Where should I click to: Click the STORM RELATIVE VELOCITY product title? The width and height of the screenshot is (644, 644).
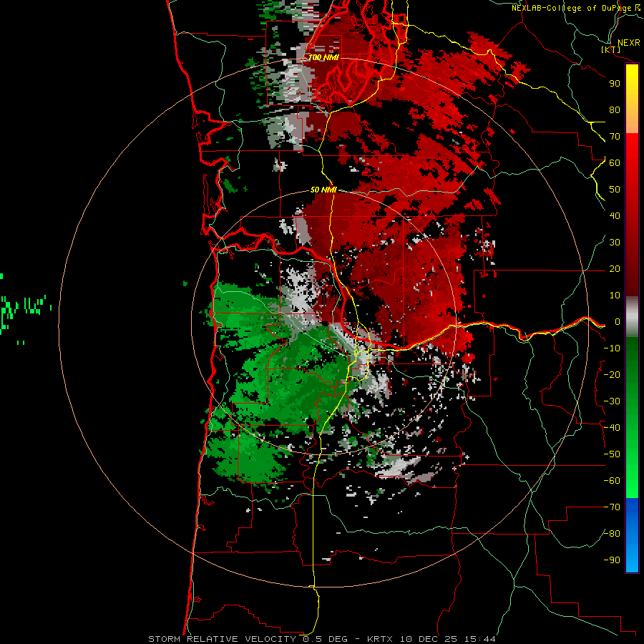pos(222,639)
